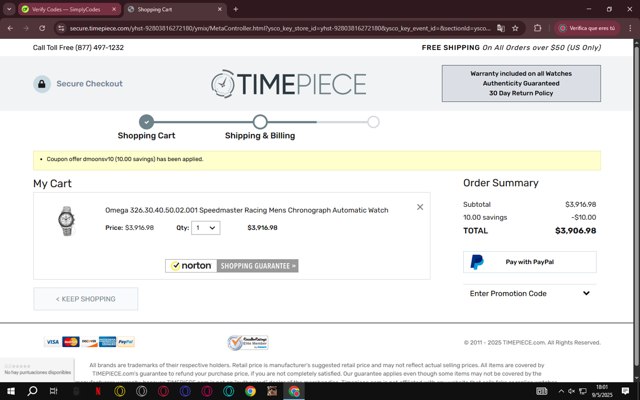
Task: Click the browser forward arrow
Action: point(26,28)
